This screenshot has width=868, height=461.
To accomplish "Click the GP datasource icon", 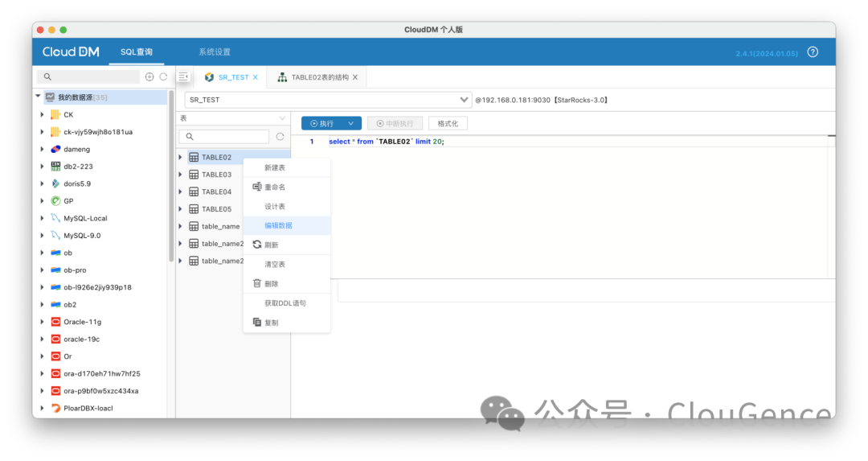I will (55, 200).
